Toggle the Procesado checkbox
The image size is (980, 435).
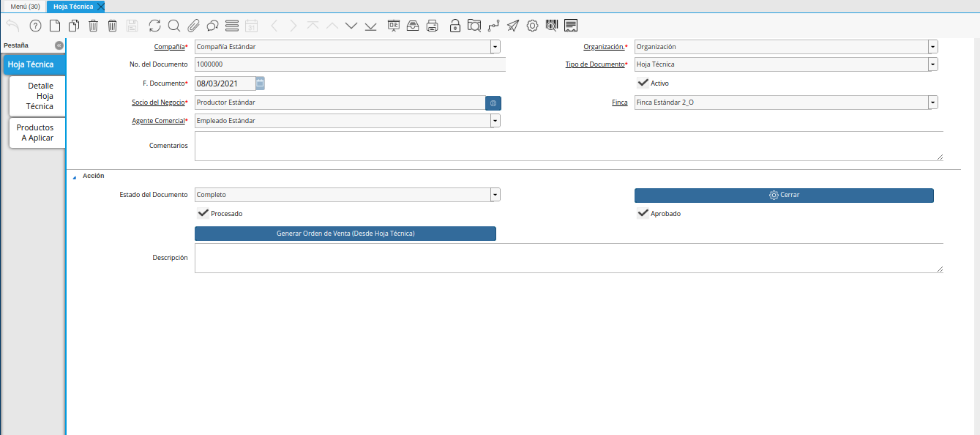click(203, 213)
